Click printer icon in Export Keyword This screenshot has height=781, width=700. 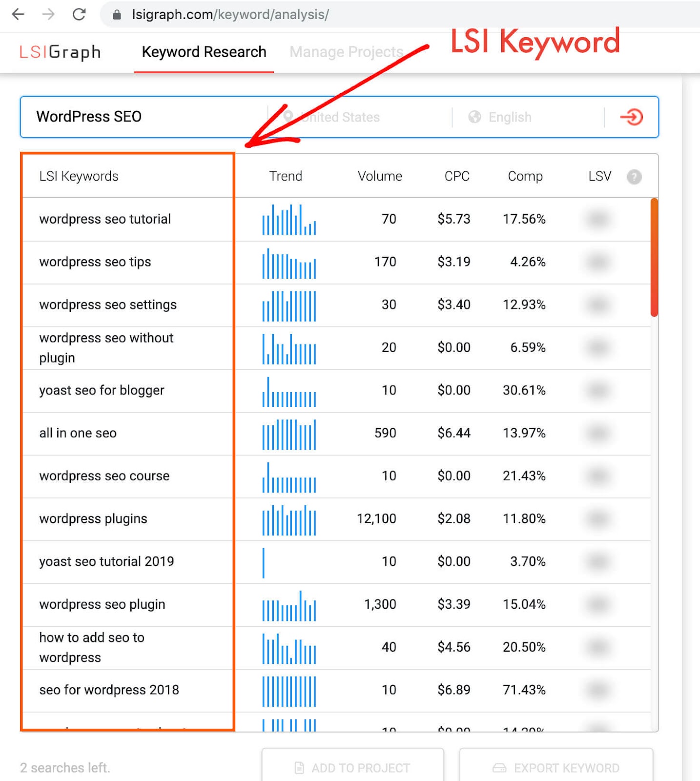pos(499,768)
